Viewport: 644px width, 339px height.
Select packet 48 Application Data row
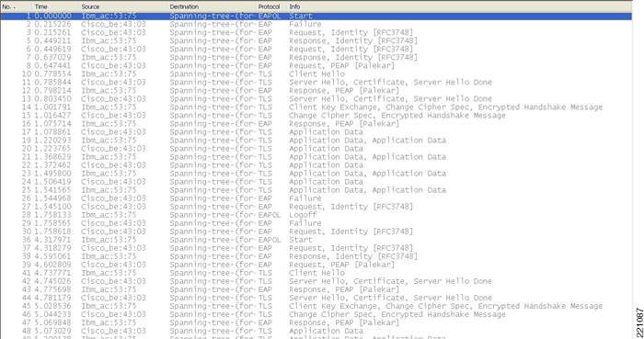316,331
